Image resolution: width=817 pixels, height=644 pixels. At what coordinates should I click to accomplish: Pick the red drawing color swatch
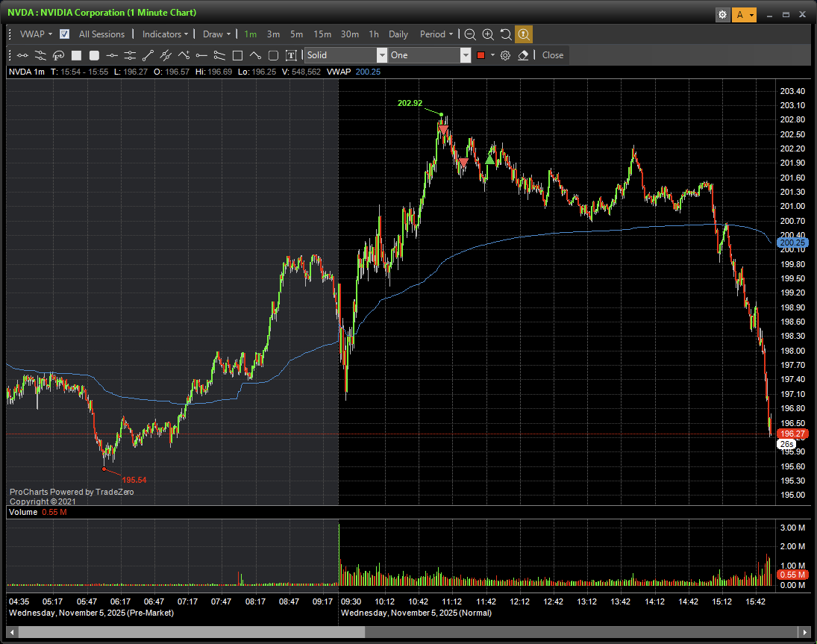(x=481, y=55)
